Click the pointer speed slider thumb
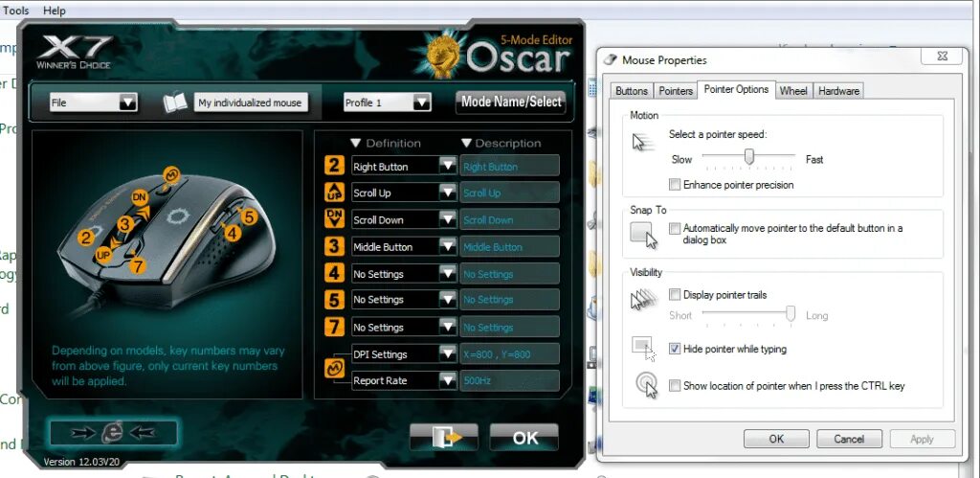This screenshot has width=980, height=478. coord(748,157)
